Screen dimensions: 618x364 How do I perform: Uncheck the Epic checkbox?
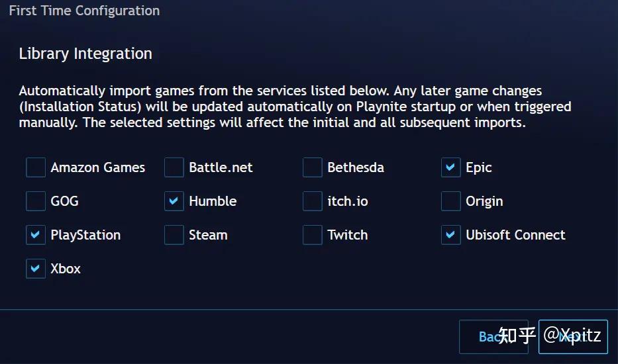[x=451, y=167]
